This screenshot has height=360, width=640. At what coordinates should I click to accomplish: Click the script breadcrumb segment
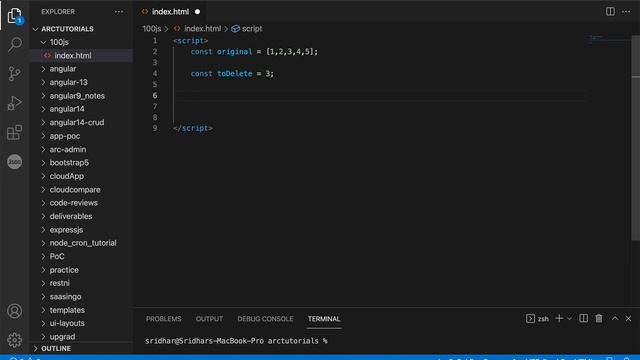(x=252, y=29)
